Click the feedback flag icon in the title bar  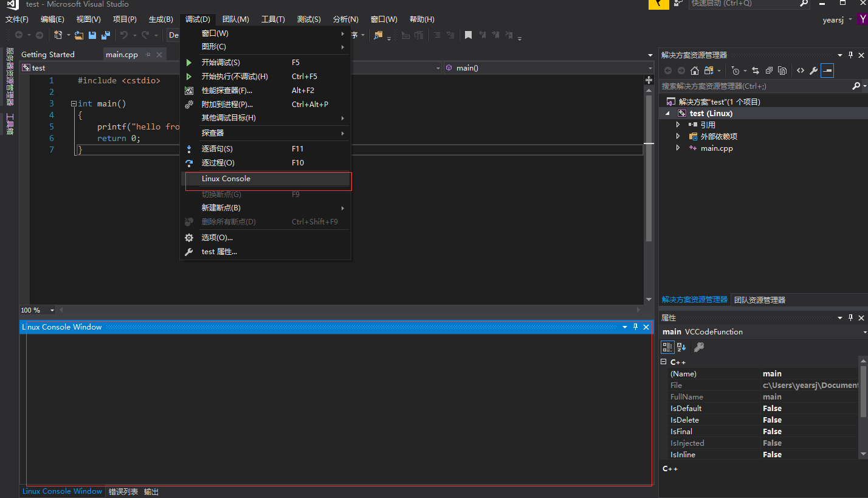(659, 4)
